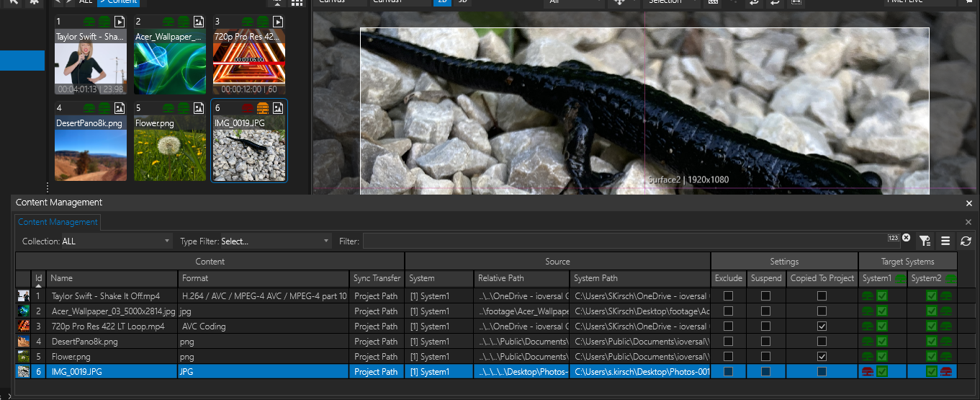Viewport: 980px width, 400px height.
Task: Click the image type icon on Flower.png tile
Action: tap(199, 107)
